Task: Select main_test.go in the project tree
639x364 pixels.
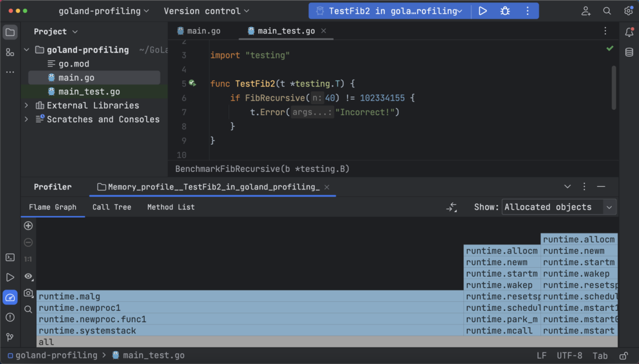Action: [x=95, y=92]
